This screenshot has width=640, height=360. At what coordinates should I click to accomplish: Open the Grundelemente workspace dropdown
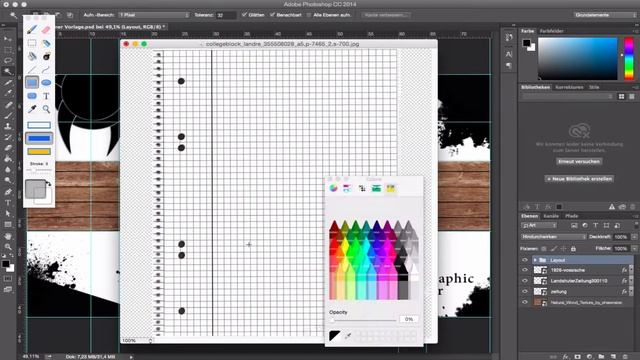[604, 15]
